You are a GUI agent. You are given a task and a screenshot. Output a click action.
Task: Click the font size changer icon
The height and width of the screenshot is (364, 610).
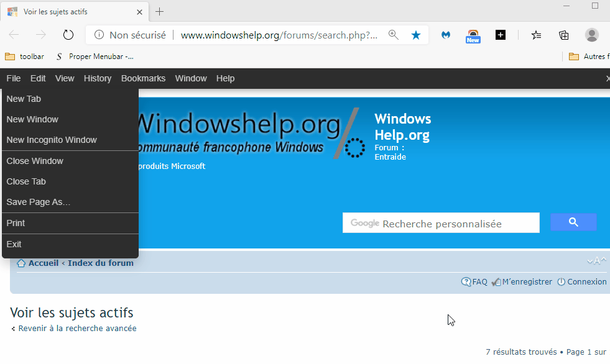click(596, 261)
